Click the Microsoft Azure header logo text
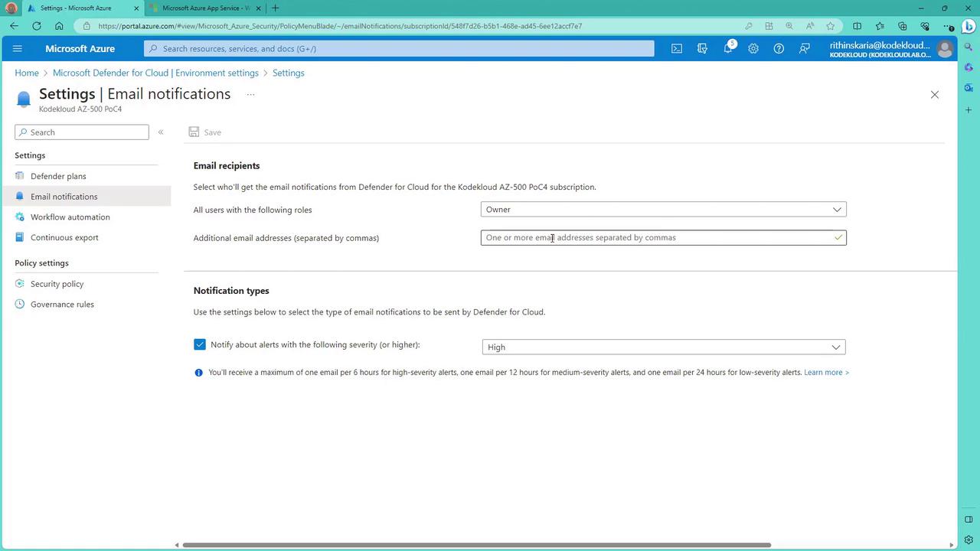Screen dimensions: 980x551 click(x=80, y=49)
